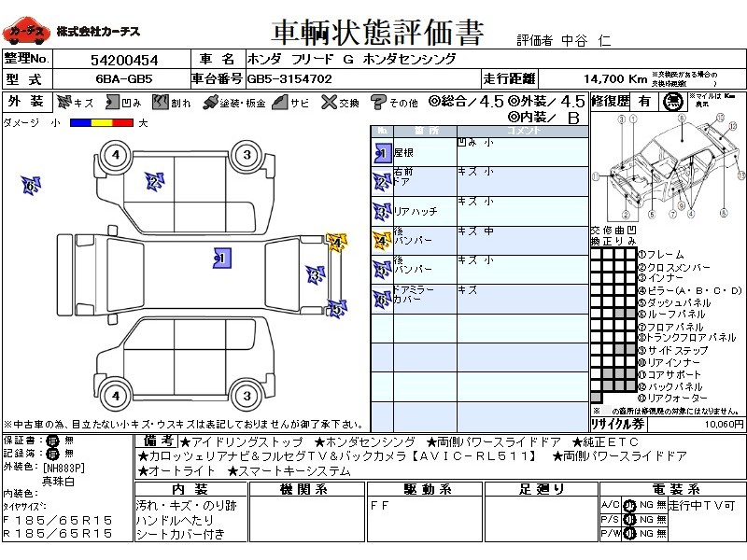The image size is (747, 560).
Task: Click the 型式 value 6BA-GB5
Action: 124,79
